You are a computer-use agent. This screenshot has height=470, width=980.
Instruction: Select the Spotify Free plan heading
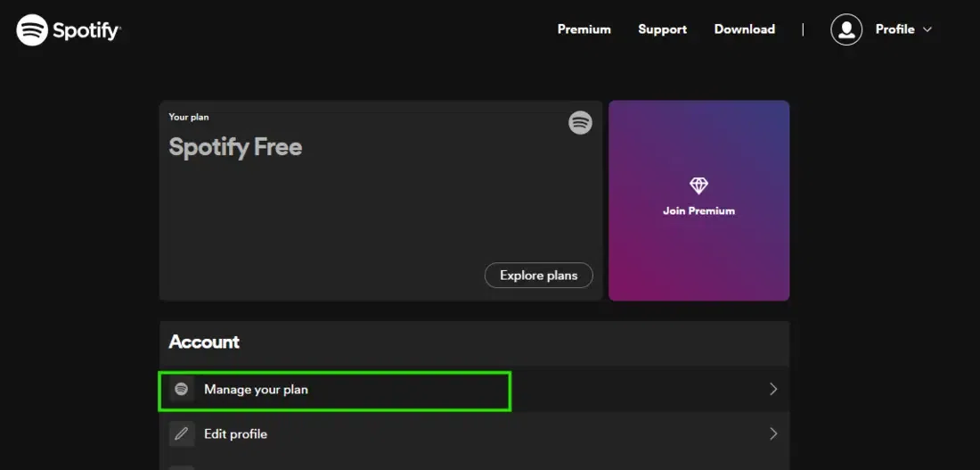(235, 147)
